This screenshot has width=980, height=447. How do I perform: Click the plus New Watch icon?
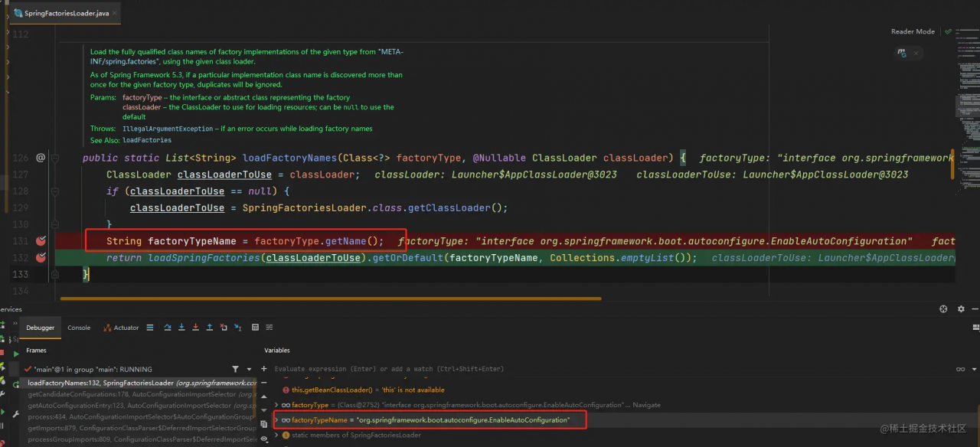point(263,369)
